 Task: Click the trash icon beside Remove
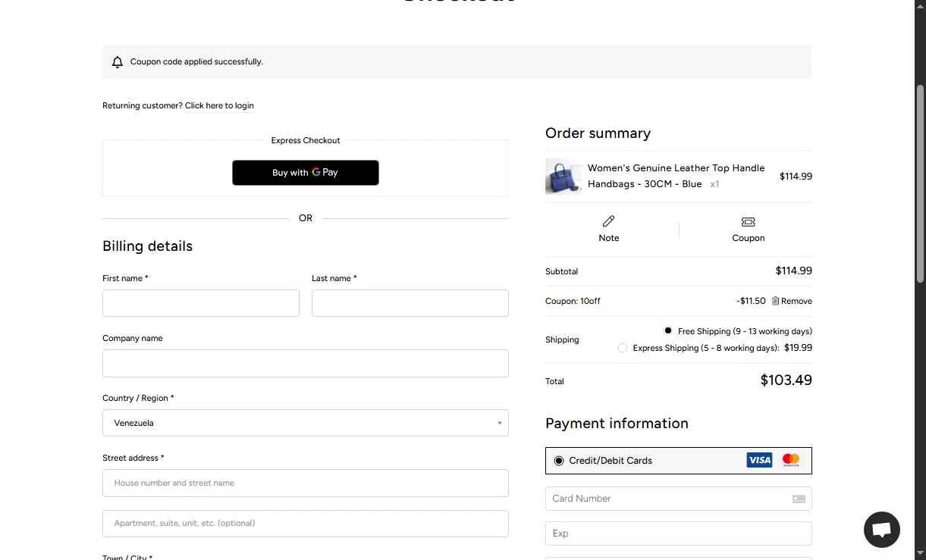775,301
